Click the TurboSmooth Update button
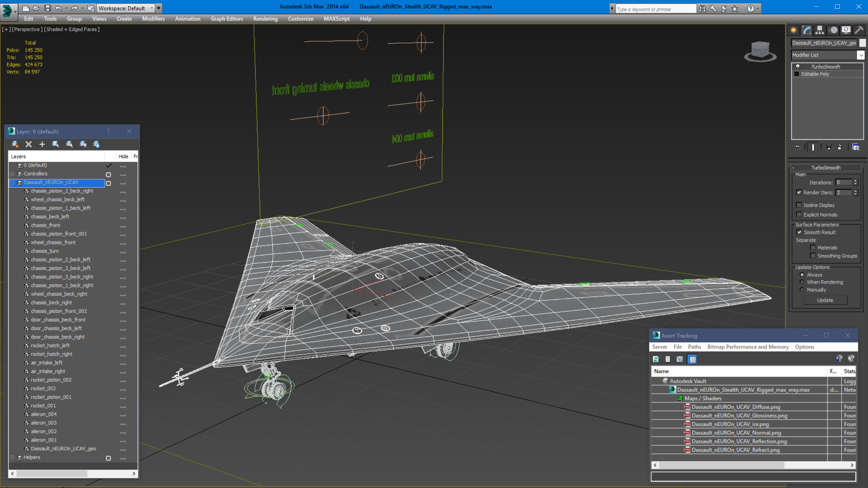 [825, 300]
